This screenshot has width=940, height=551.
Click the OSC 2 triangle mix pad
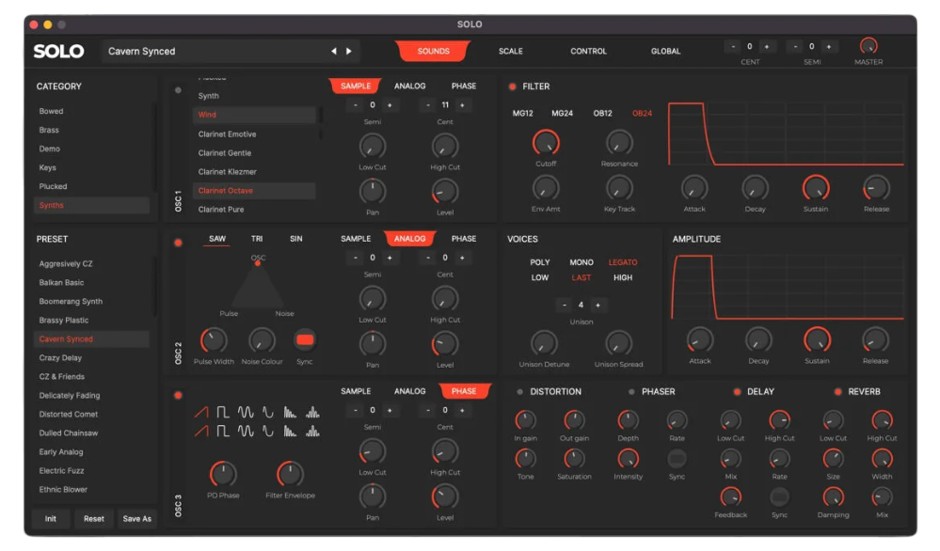click(x=257, y=286)
